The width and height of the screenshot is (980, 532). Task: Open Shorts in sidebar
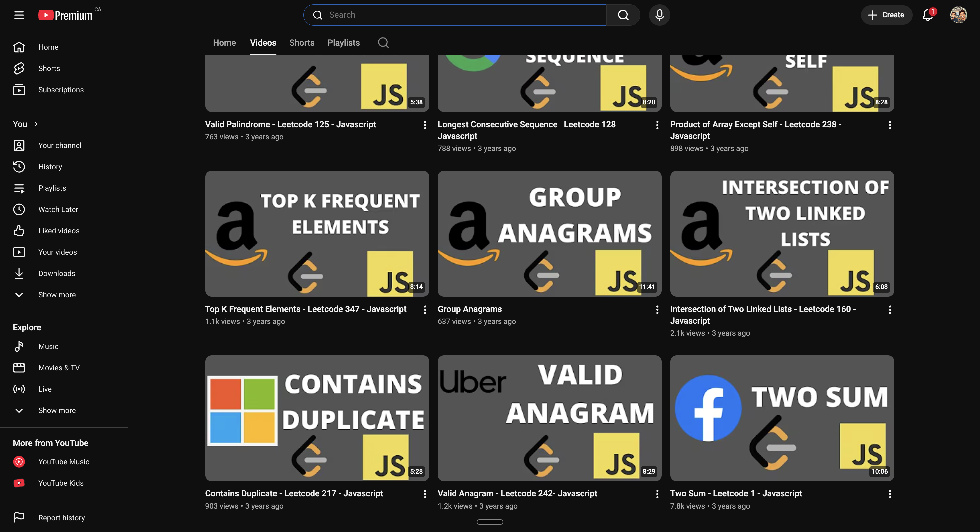tap(64, 68)
